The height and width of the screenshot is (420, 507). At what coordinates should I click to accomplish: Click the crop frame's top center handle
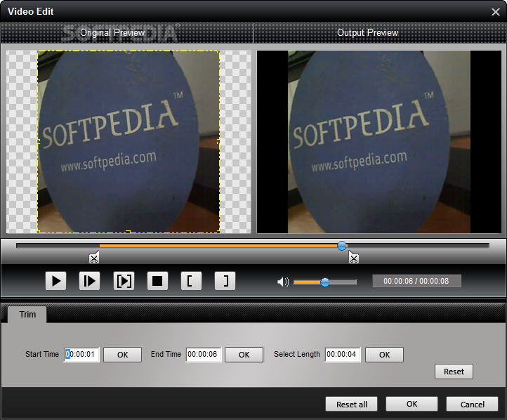point(129,51)
